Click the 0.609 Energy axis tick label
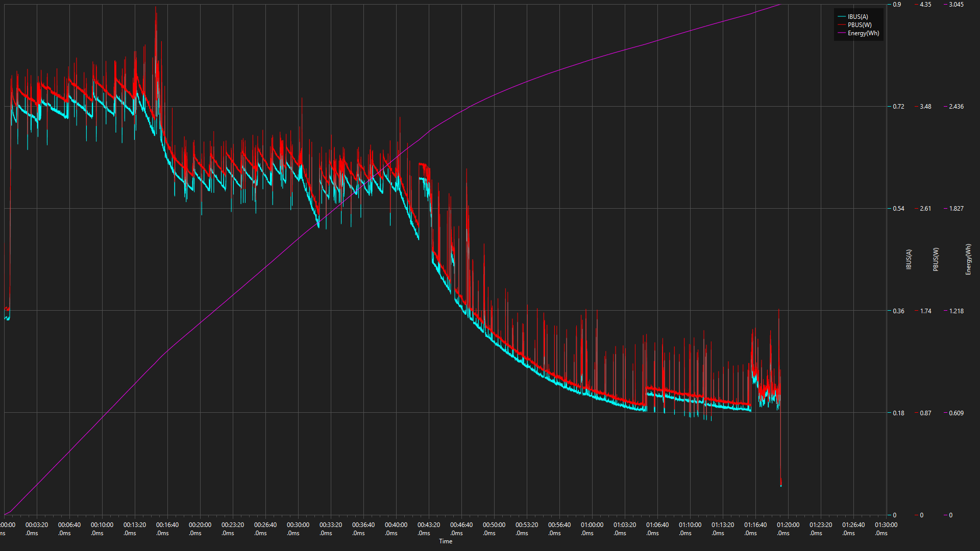The height and width of the screenshot is (551, 980). [x=956, y=413]
